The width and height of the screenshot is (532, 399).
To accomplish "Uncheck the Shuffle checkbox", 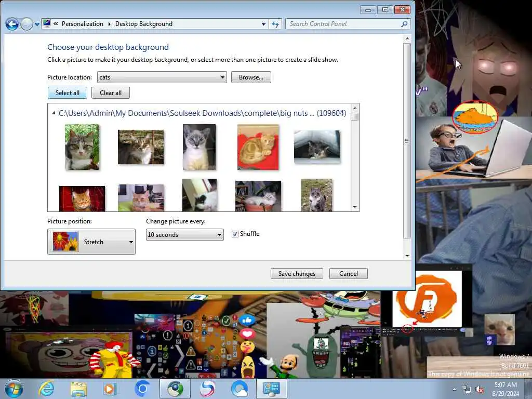I will coord(235,234).
